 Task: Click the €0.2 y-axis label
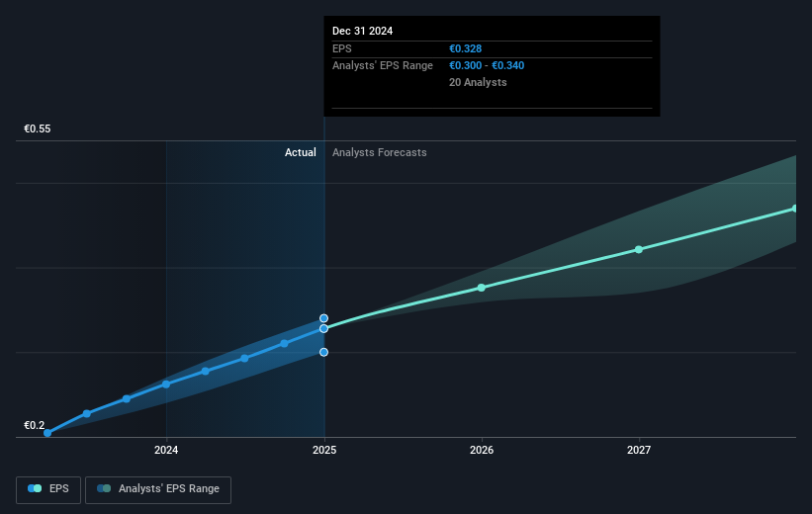(x=35, y=425)
